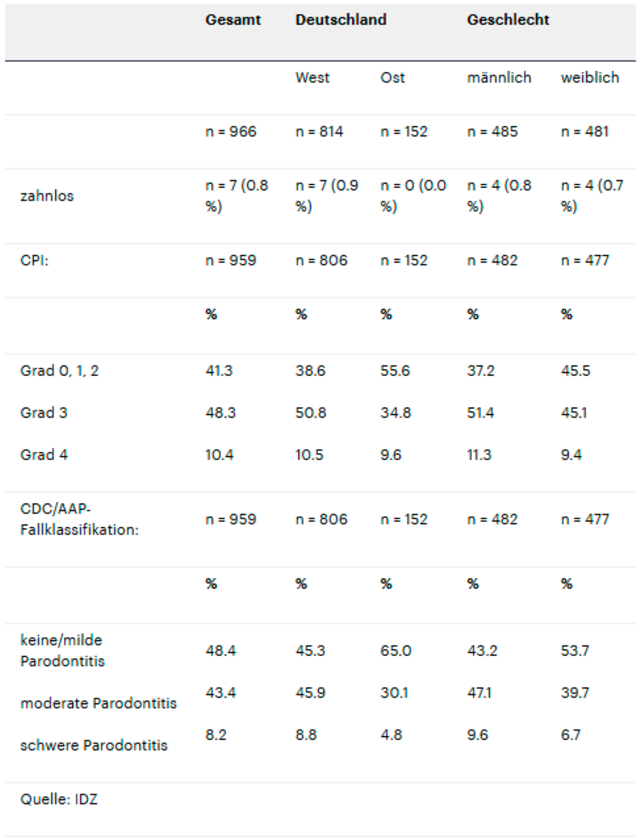Click the Grad 3 row label

tap(44, 413)
